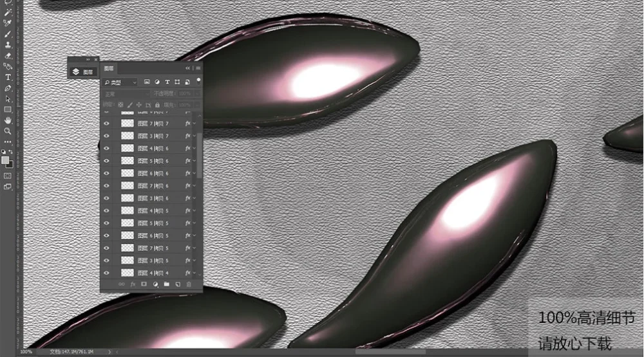Add a layer style via bottom fx icon
The height and width of the screenshot is (357, 644).
tap(133, 284)
